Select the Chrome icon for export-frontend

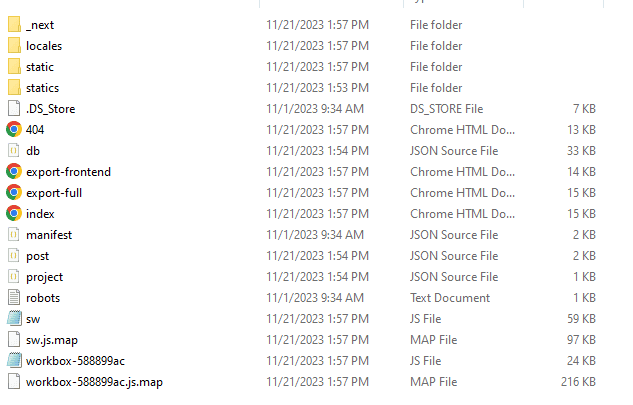pyautogui.click(x=14, y=171)
